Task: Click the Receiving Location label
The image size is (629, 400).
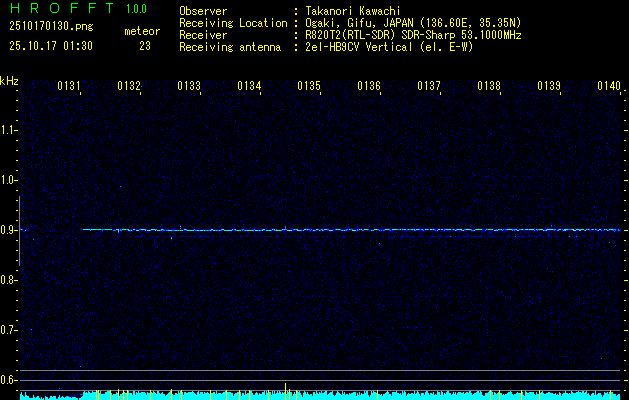Action: coord(233,23)
